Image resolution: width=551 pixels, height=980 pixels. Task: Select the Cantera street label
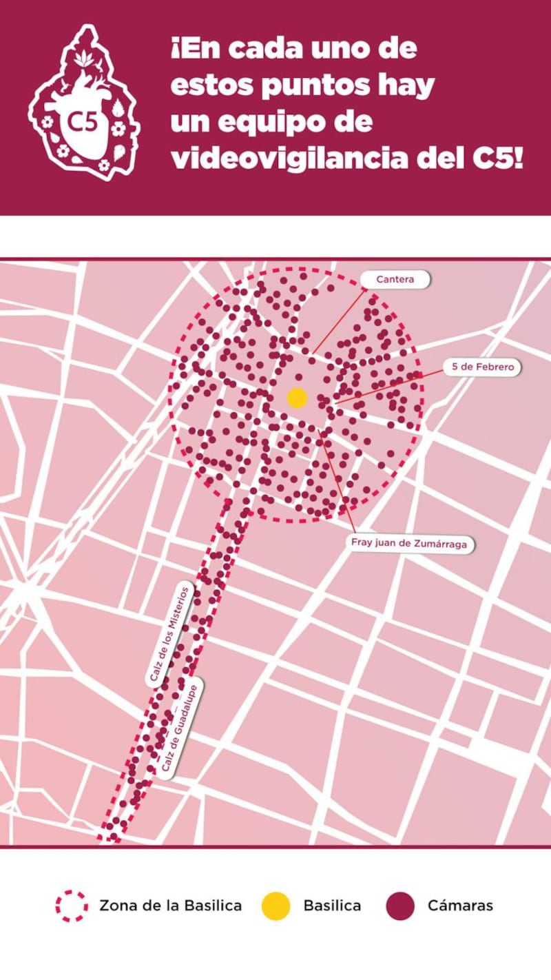click(x=396, y=280)
